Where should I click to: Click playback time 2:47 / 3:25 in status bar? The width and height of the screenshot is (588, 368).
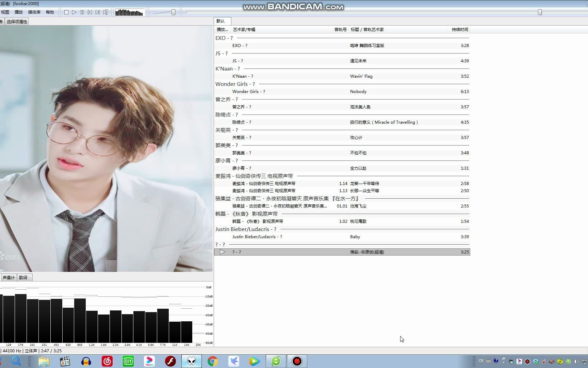(x=51, y=351)
